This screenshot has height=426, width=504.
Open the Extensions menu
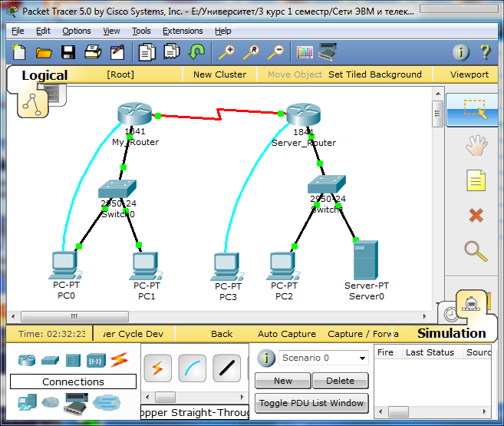coord(183,31)
